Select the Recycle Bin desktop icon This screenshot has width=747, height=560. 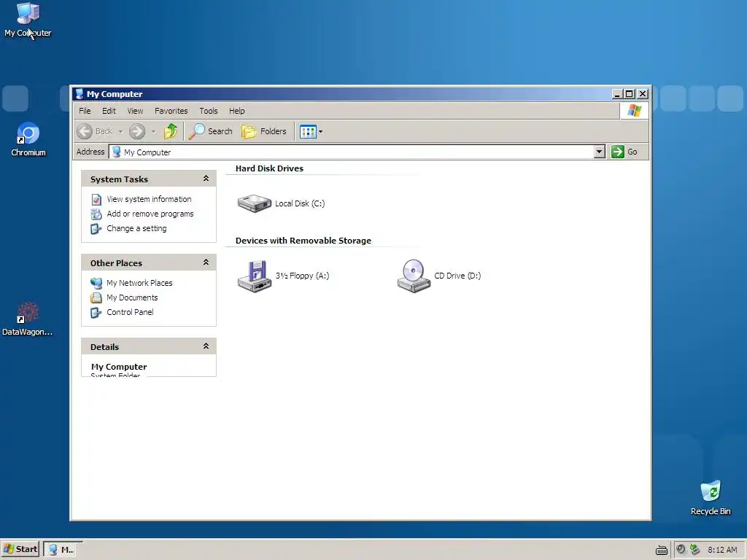(x=711, y=498)
